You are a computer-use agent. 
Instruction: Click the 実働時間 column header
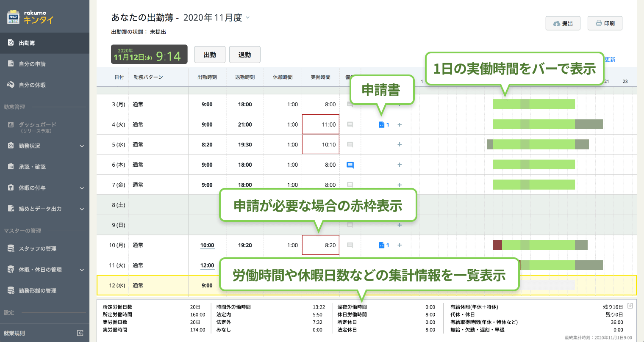click(x=321, y=77)
